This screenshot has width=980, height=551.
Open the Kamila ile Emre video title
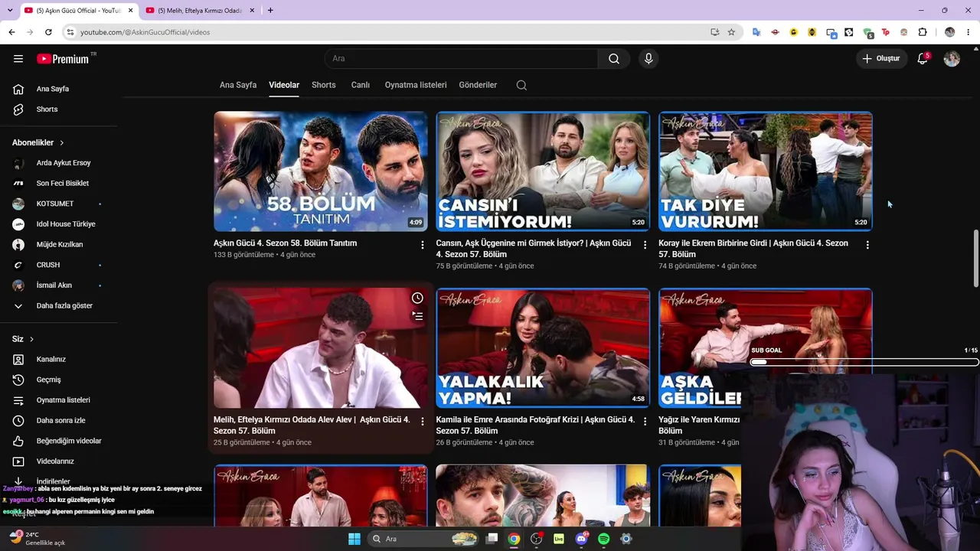click(x=535, y=425)
